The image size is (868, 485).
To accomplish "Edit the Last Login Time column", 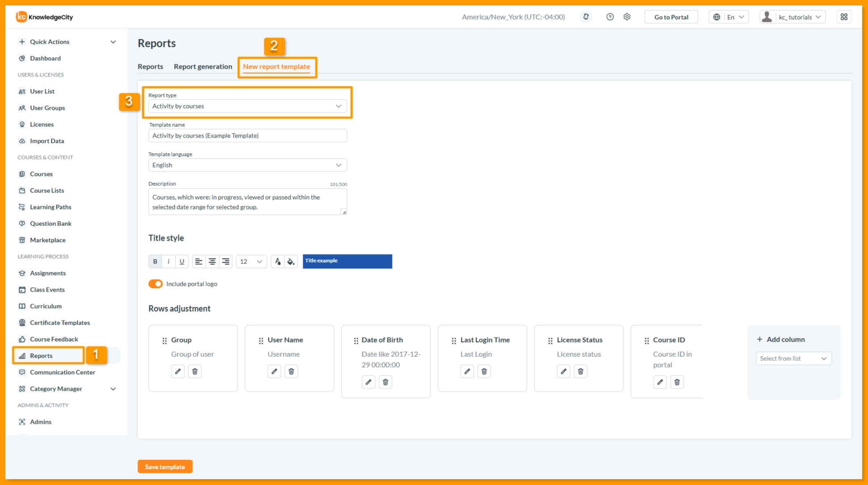I will pyautogui.click(x=467, y=371).
